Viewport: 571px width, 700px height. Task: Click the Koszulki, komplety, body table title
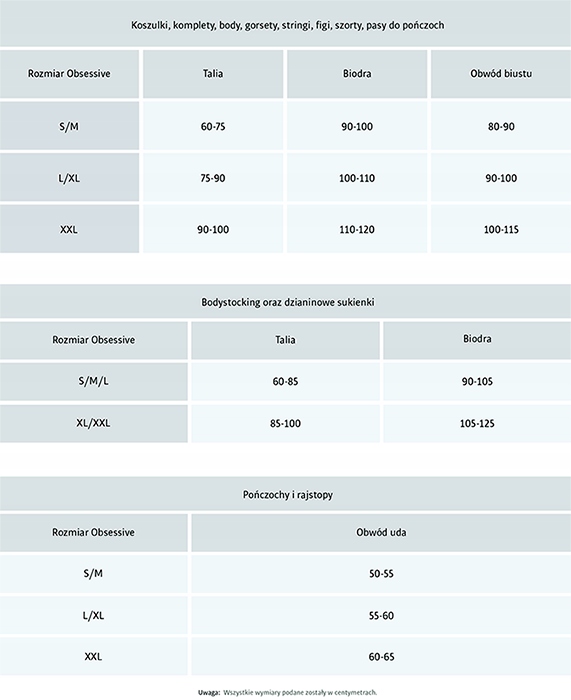[x=288, y=25]
